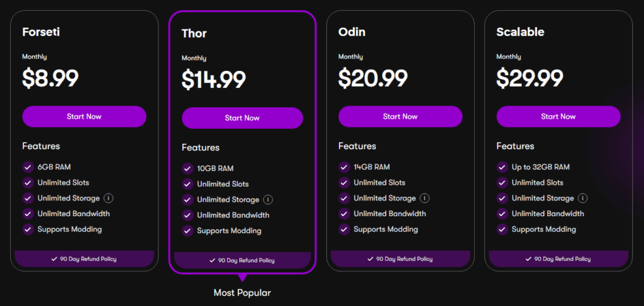Click the 90 Day Refund Policy under Forseti
644x306 pixels.
pyautogui.click(x=84, y=259)
